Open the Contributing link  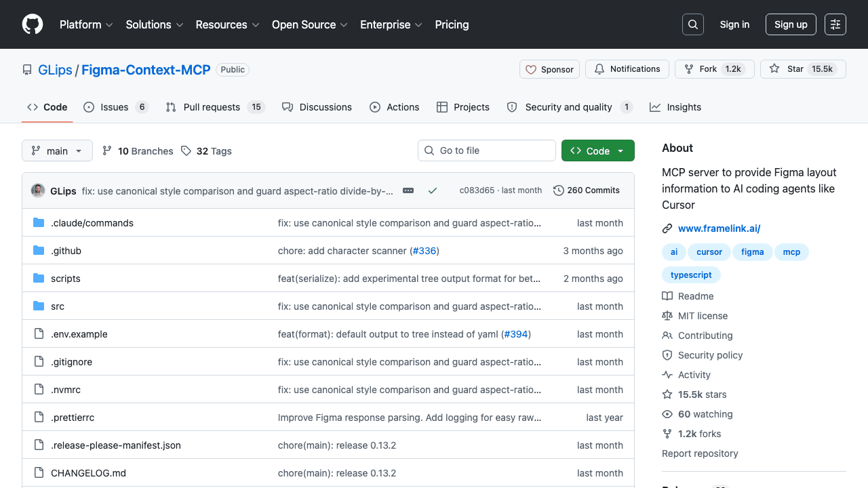pos(705,335)
